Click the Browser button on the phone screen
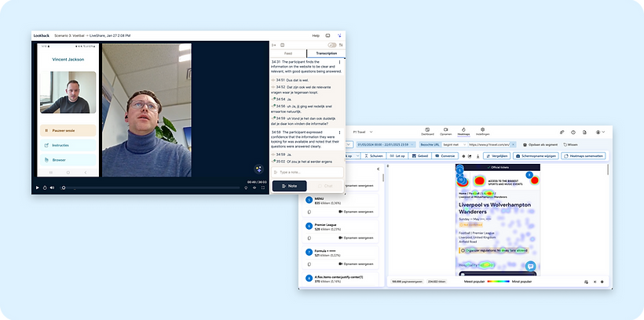This screenshot has height=320, width=644. coord(68,160)
